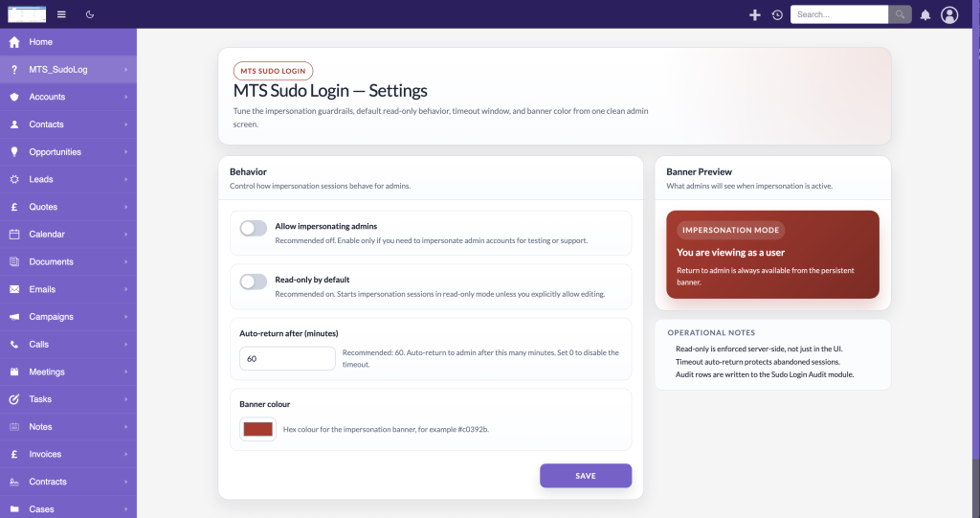The width and height of the screenshot is (980, 518).
Task: Expand the Accounts submenu arrow
Action: pos(125,97)
